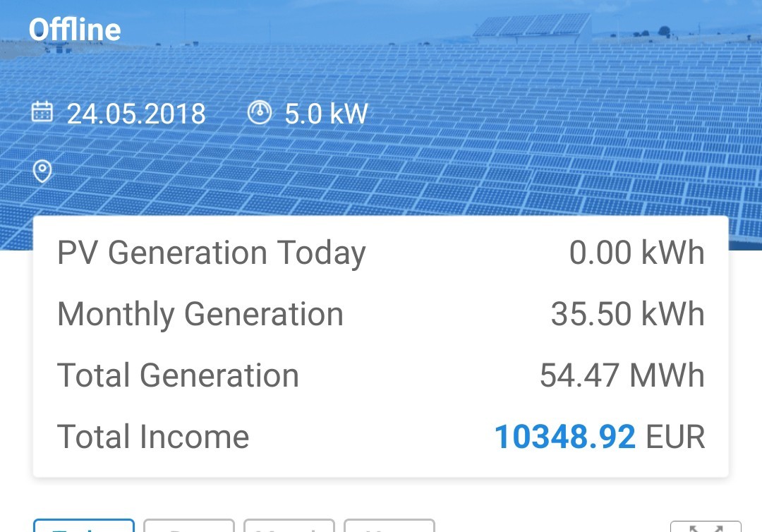The image size is (762, 532).
Task: Tap the 54.47 MWh total value
Action: point(622,375)
